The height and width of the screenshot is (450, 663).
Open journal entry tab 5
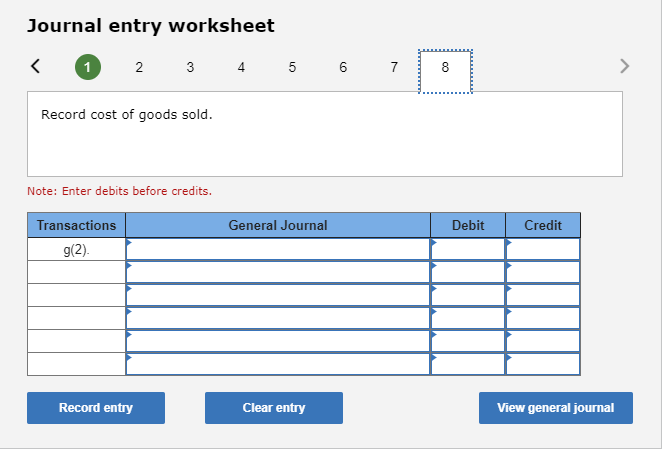pos(292,67)
